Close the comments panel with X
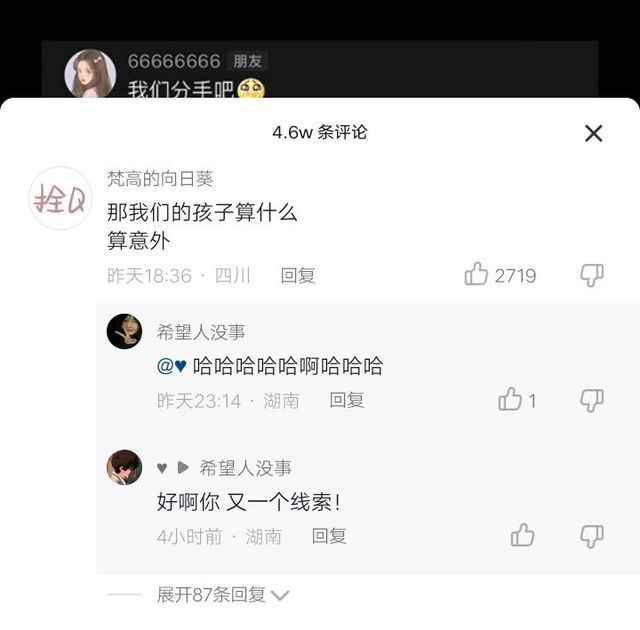 click(x=593, y=133)
